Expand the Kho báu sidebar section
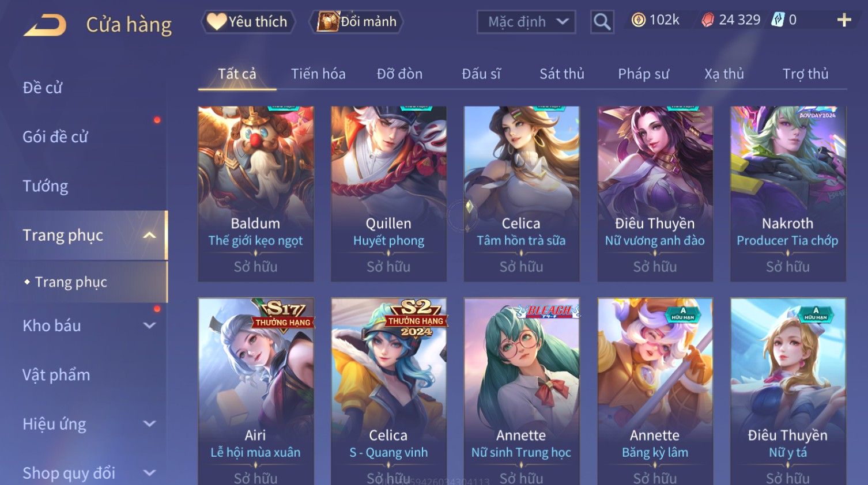Viewport: 868px width, 485px height. coord(149,325)
